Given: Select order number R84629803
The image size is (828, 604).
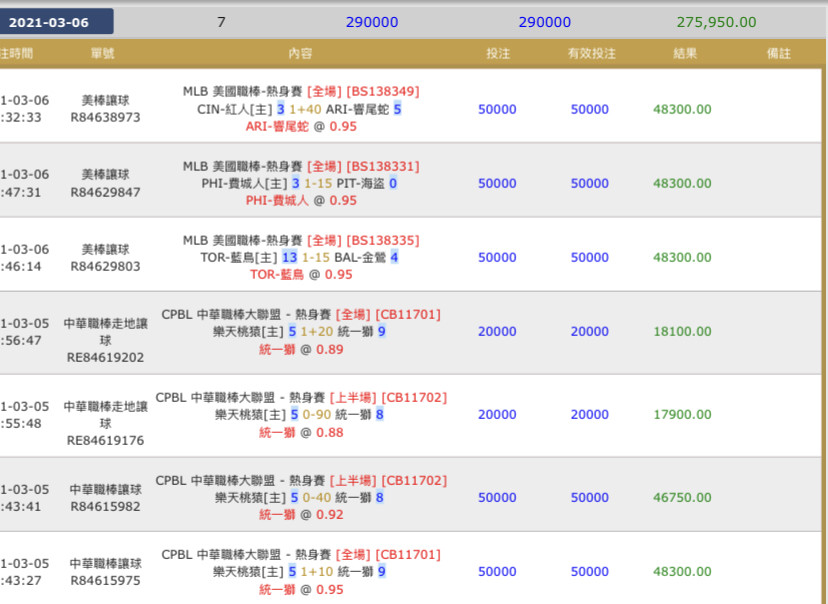Looking at the screenshot, I should point(106,266).
